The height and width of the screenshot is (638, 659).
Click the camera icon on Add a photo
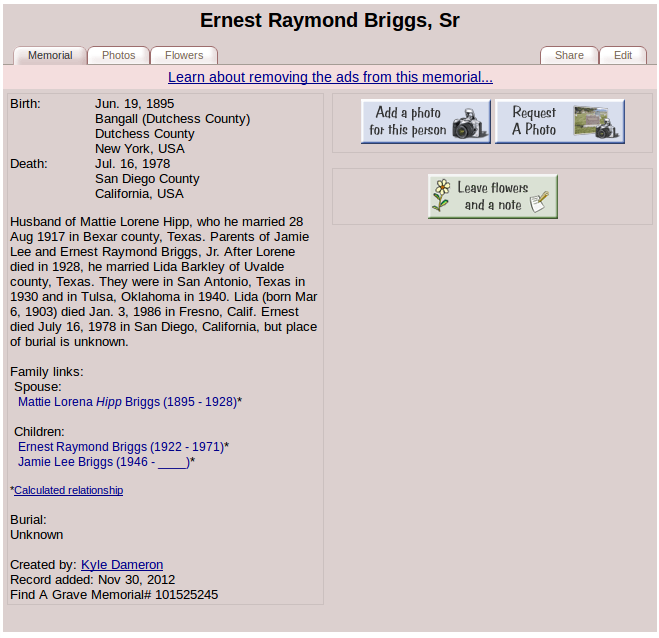tap(468, 124)
